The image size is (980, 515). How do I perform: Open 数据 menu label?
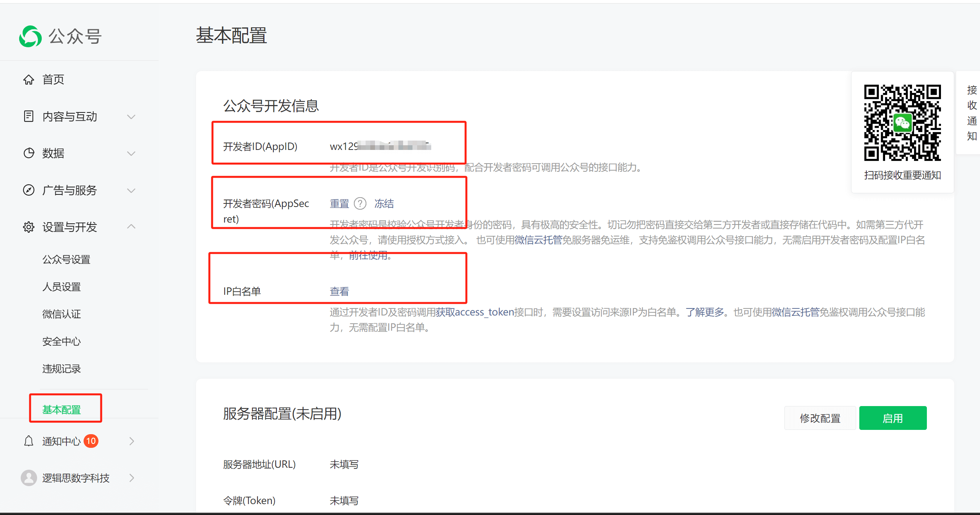click(x=53, y=153)
